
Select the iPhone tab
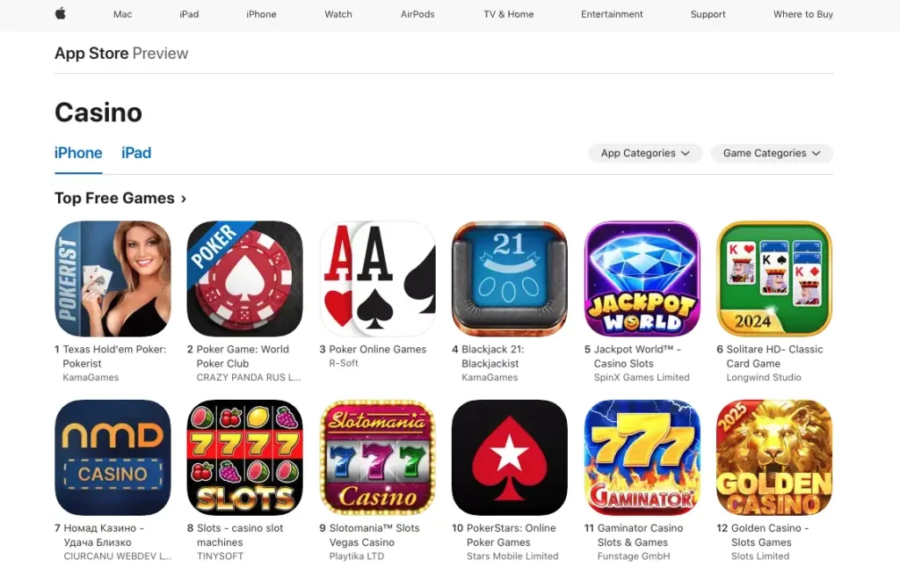click(x=78, y=153)
